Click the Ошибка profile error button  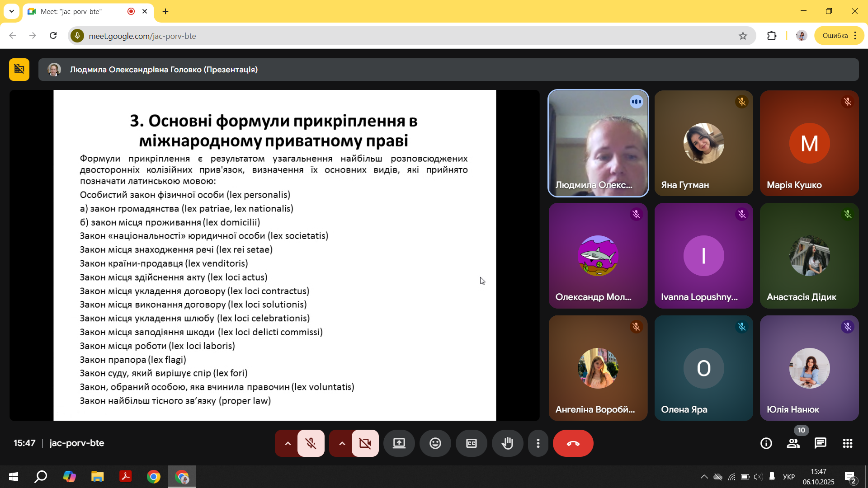tap(835, 36)
